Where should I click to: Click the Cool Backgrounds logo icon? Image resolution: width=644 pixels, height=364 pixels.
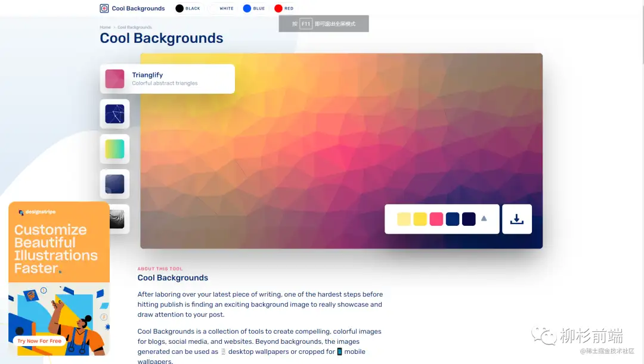(x=104, y=8)
